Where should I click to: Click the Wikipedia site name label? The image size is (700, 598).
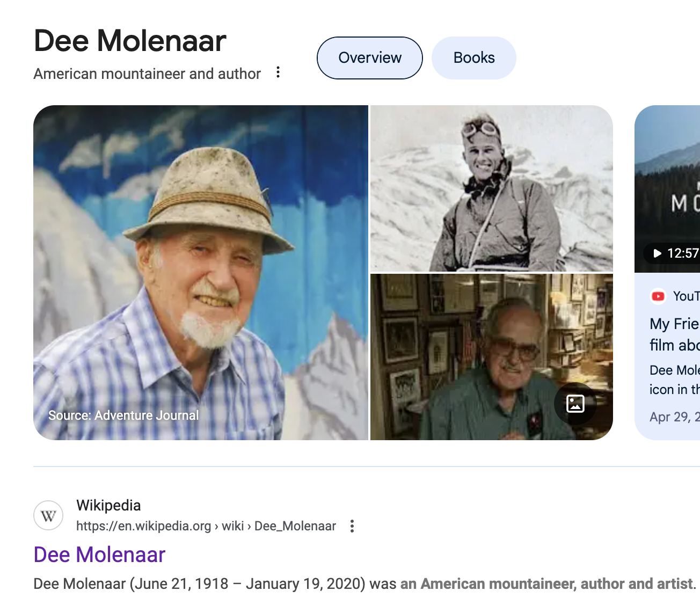[x=108, y=505]
